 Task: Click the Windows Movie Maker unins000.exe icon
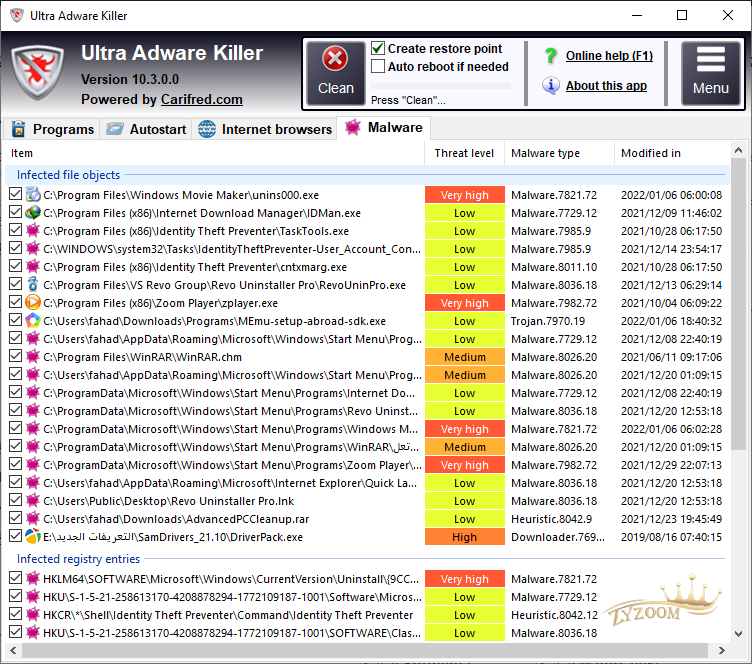33,195
